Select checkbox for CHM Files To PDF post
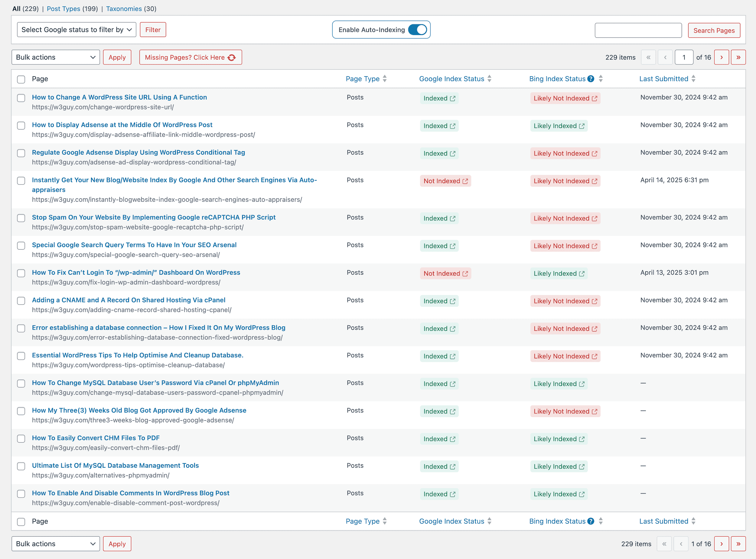This screenshot has width=756, height=559. (21, 439)
